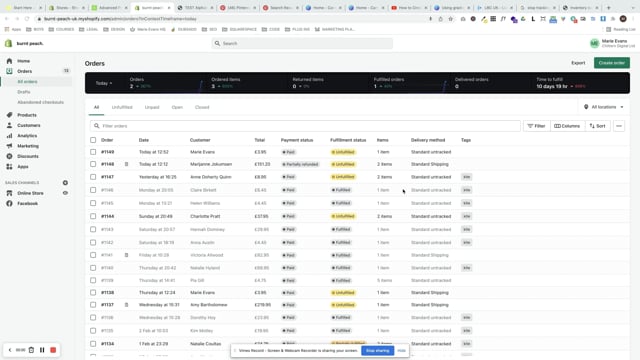The width and height of the screenshot is (640, 360).
Task: Tick the checkbox for order #1148
Action: [93, 164]
